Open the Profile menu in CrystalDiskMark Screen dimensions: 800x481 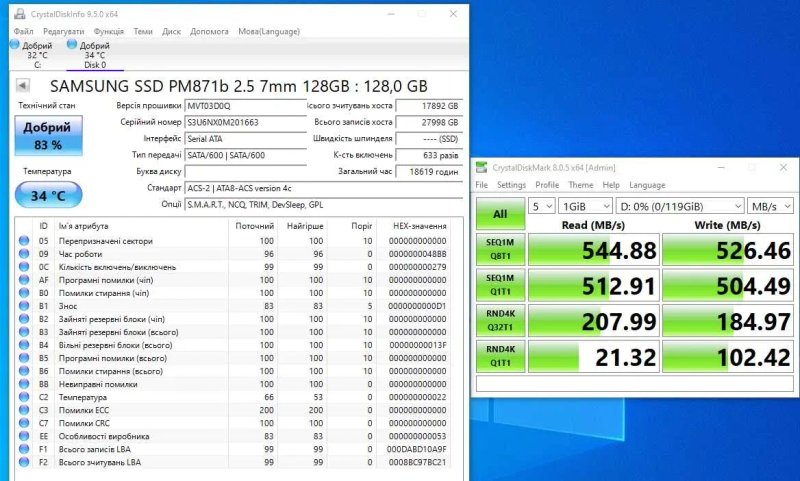547,185
